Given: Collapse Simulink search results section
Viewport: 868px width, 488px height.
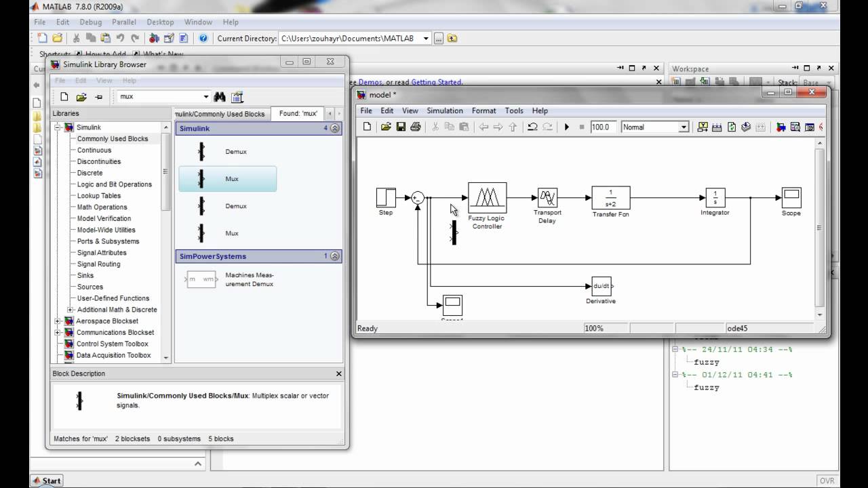Looking at the screenshot, I should 334,128.
